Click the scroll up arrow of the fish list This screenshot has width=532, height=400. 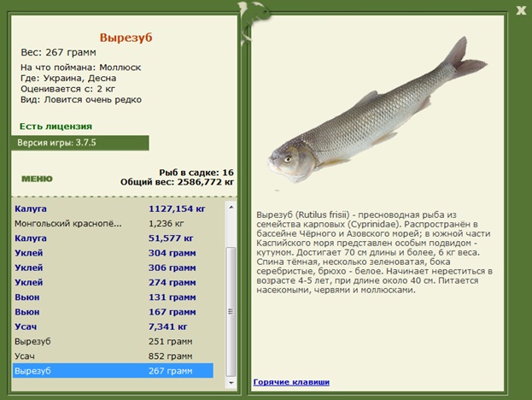pos(231,207)
